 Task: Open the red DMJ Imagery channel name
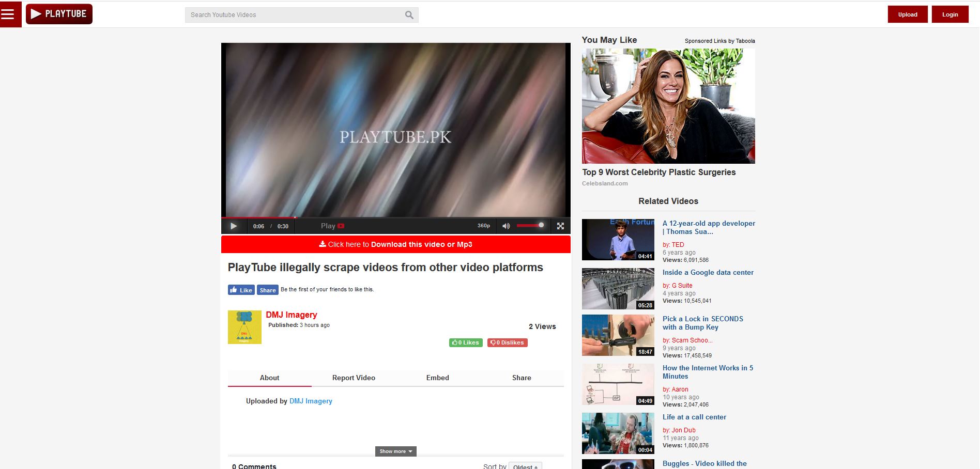point(292,315)
